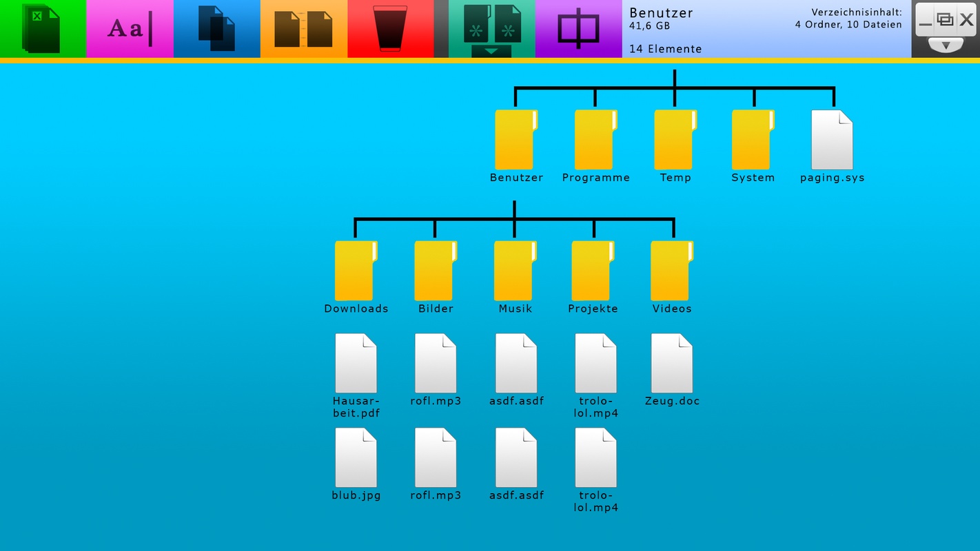Viewport: 980px width, 551px height.
Task: Open the Programme folder
Action: [x=595, y=140]
